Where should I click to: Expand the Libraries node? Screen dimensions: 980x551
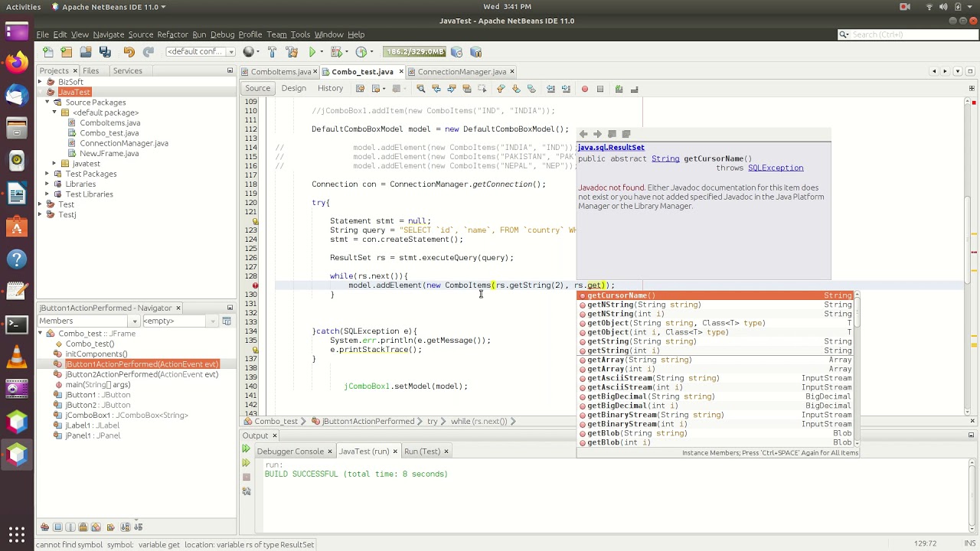click(x=47, y=184)
